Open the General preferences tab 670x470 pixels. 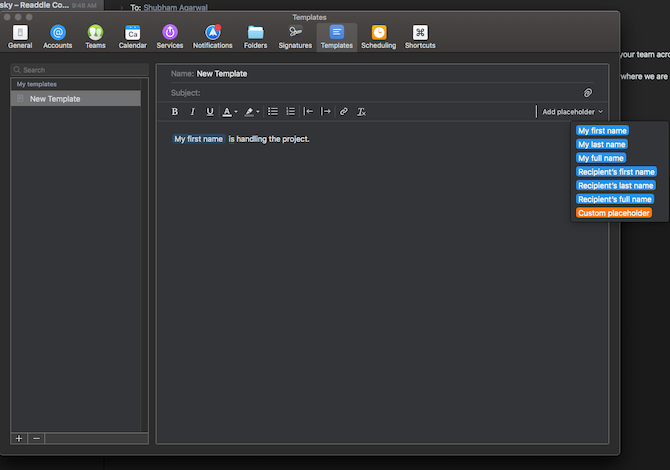[x=20, y=37]
